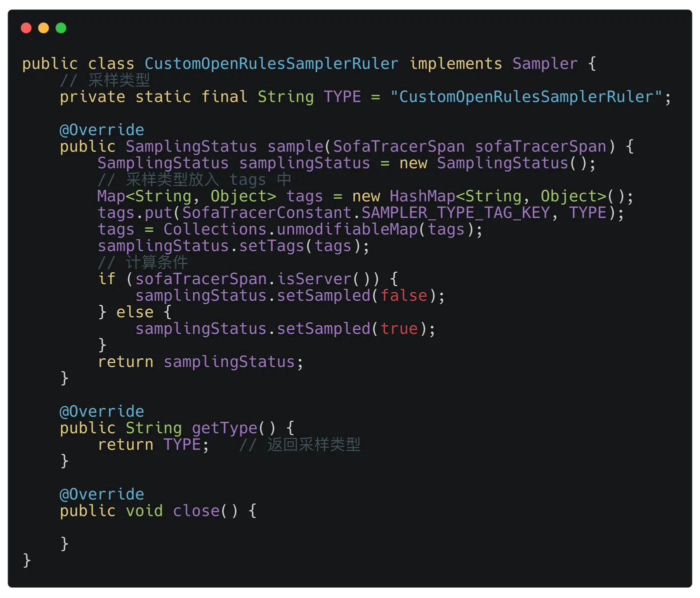The image size is (700, 598).
Task: Click the 'getType()' method name
Action: coord(233,428)
